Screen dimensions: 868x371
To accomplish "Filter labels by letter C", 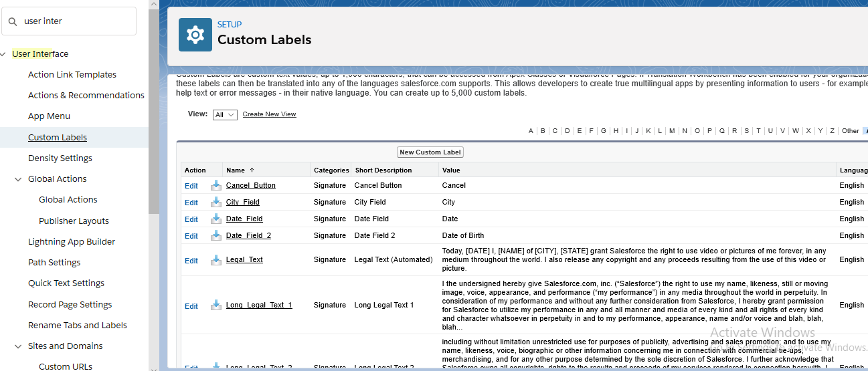I will (555, 131).
